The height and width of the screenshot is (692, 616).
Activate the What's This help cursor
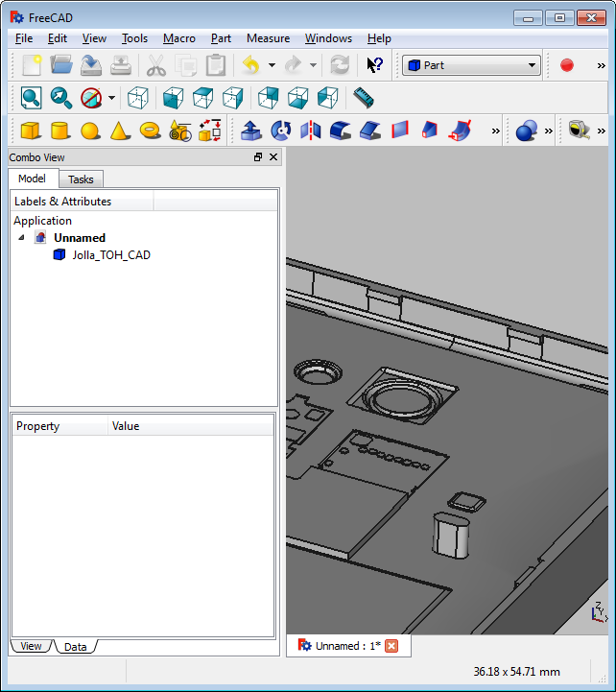coord(375,65)
